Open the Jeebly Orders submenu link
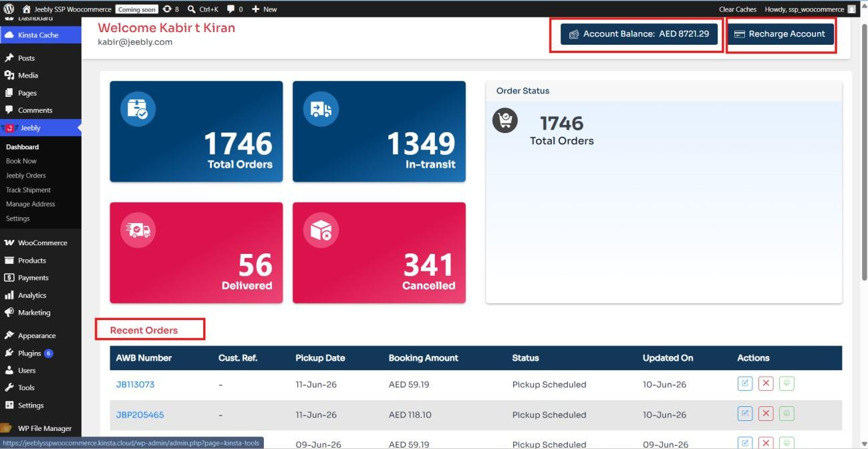Viewport: 868px width, 449px height. pos(26,176)
